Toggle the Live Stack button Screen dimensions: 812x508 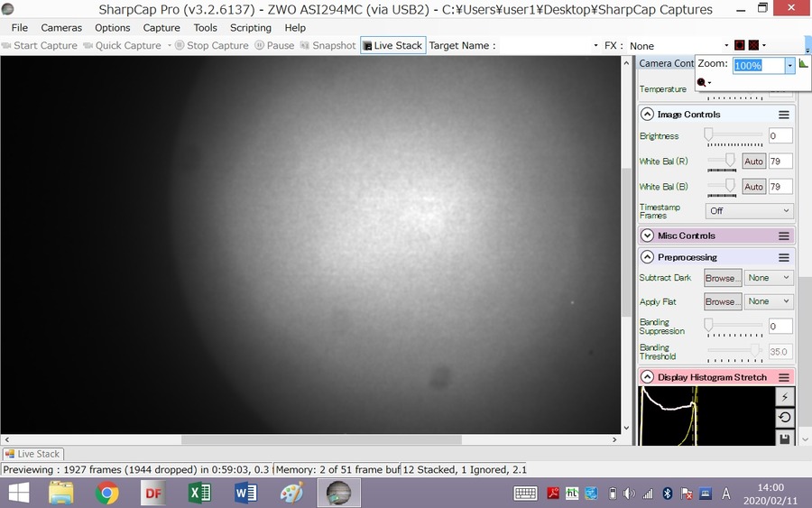[393, 46]
